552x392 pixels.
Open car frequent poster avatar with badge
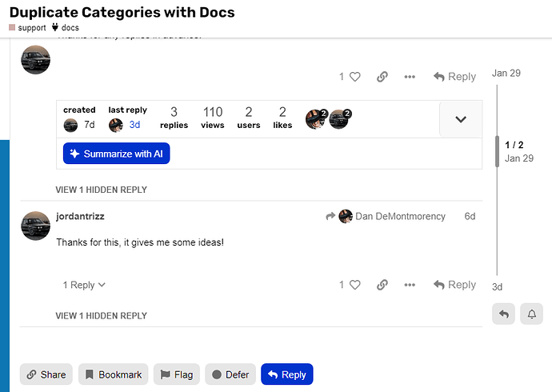[x=340, y=119]
